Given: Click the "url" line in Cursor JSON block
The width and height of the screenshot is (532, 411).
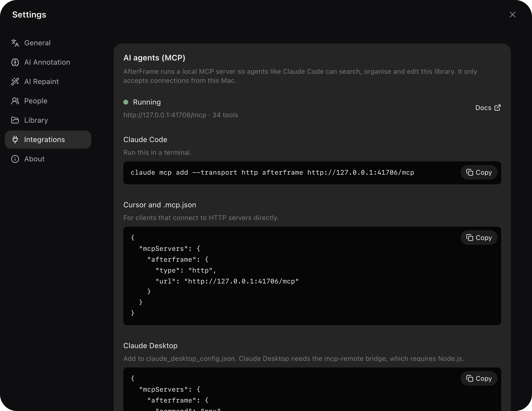Looking at the screenshot, I should click(x=227, y=281).
